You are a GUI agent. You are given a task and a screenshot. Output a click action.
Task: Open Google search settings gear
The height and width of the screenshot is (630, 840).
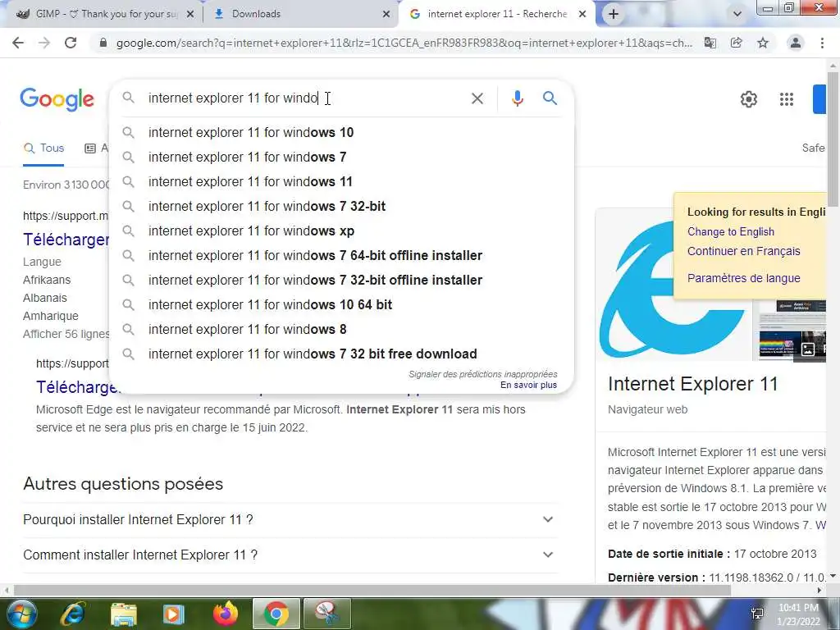[x=749, y=99]
